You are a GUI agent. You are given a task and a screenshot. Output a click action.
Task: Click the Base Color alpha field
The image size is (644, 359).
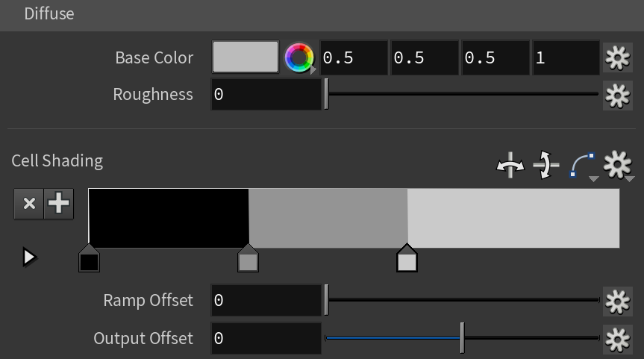[x=566, y=57]
